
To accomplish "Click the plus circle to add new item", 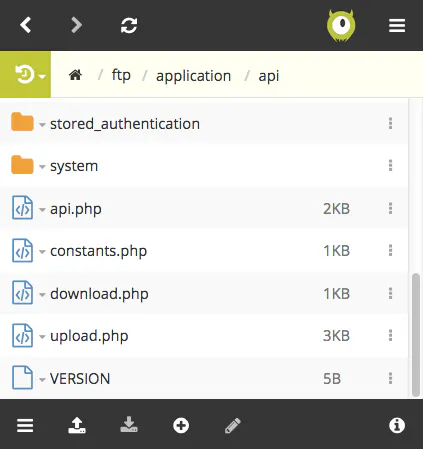I will point(181,425).
